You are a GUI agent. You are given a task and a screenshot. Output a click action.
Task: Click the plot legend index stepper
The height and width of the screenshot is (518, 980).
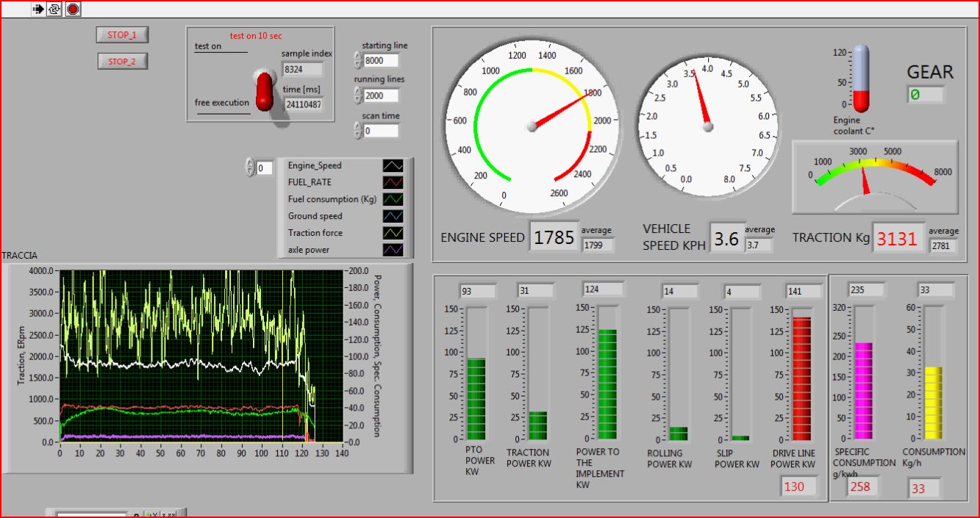coord(250,168)
